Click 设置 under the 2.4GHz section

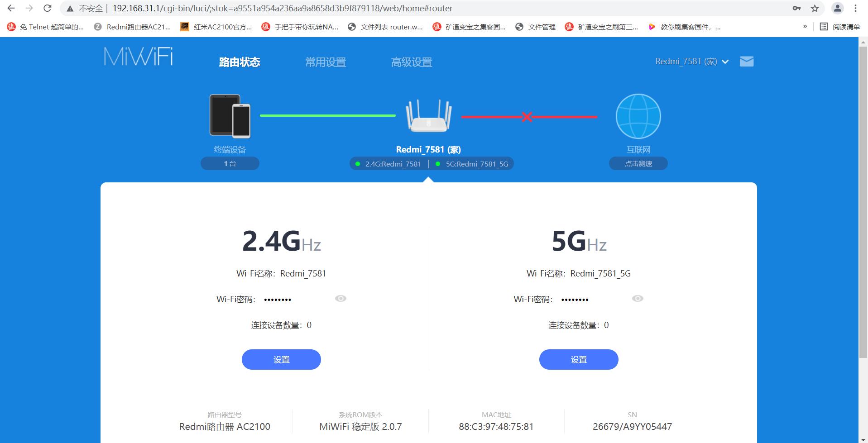[281, 359]
